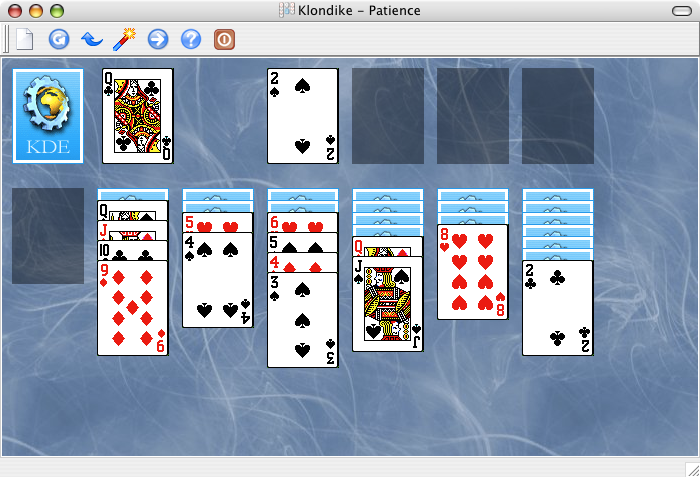Click the 2 of spades on foundation
The width and height of the screenshot is (700, 477).
303,116
